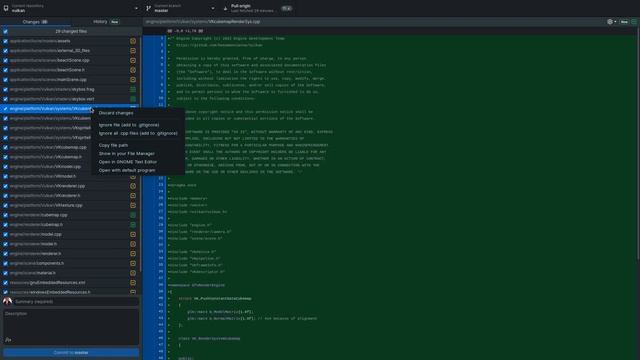Viewport: 640px width, 360px height.
Task: Choose Open with default program
Action: [127, 170]
